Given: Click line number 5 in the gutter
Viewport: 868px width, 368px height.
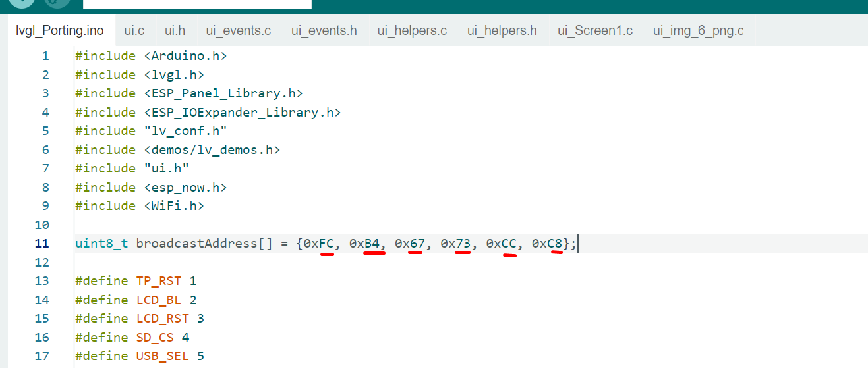Looking at the screenshot, I should pyautogui.click(x=45, y=131).
